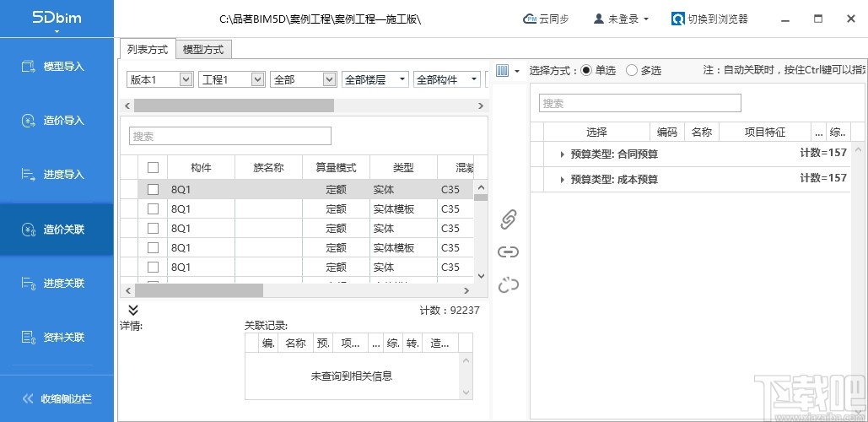
Task: Collapse details with double-chevron icon
Action: pos(132,310)
